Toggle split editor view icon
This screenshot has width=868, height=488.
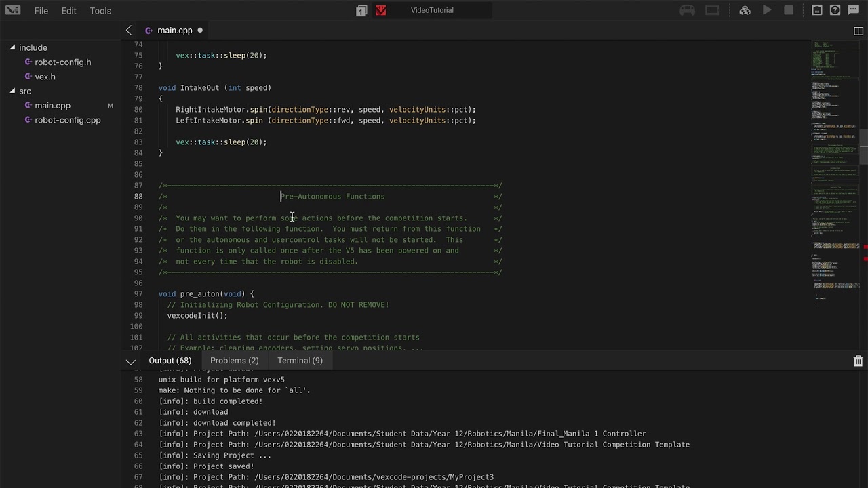point(859,30)
